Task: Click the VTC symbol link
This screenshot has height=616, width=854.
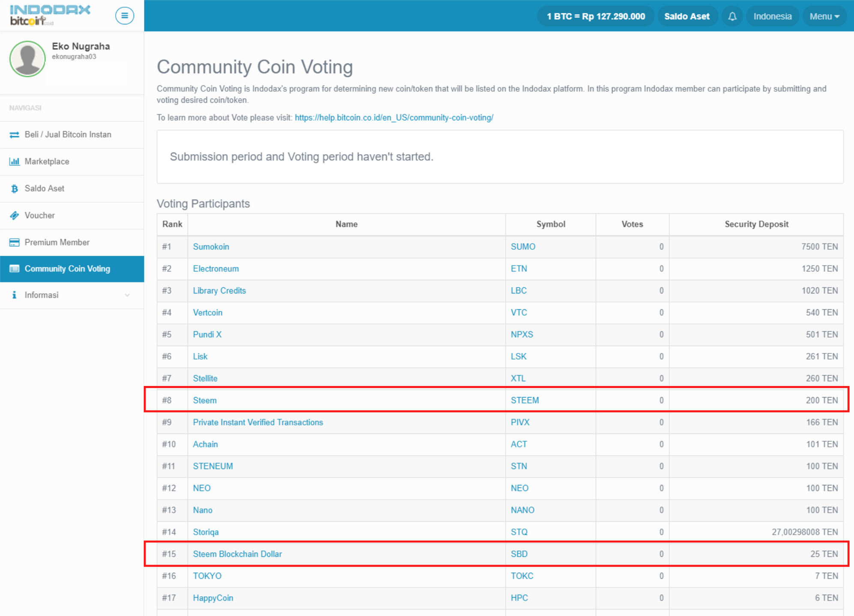Action: (519, 313)
